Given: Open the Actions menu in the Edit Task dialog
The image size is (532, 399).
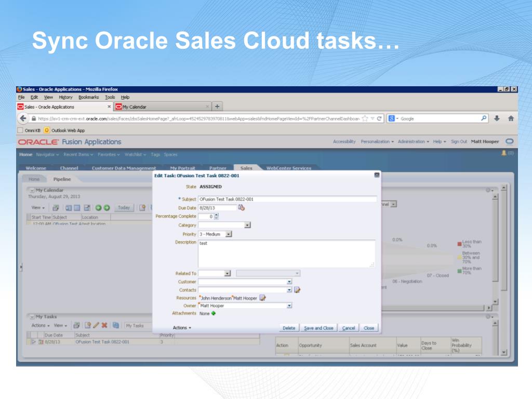Looking at the screenshot, I should coord(182,328).
